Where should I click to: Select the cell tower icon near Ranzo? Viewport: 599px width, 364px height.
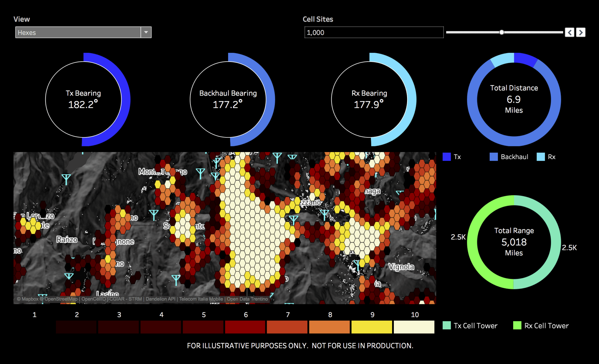click(69, 276)
